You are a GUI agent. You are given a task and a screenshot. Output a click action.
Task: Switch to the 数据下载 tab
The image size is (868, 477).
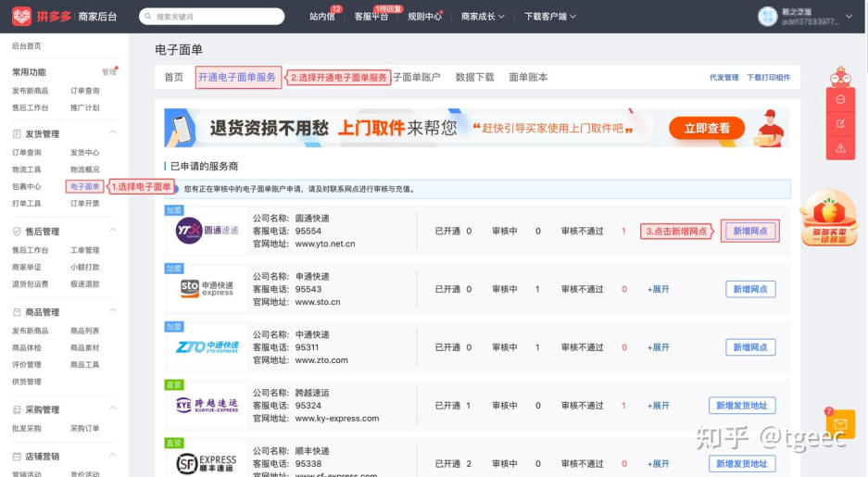point(474,78)
